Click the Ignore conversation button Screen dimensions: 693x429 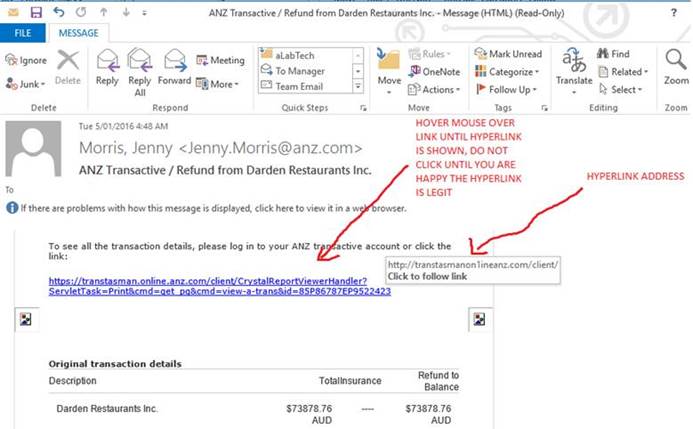coord(25,61)
